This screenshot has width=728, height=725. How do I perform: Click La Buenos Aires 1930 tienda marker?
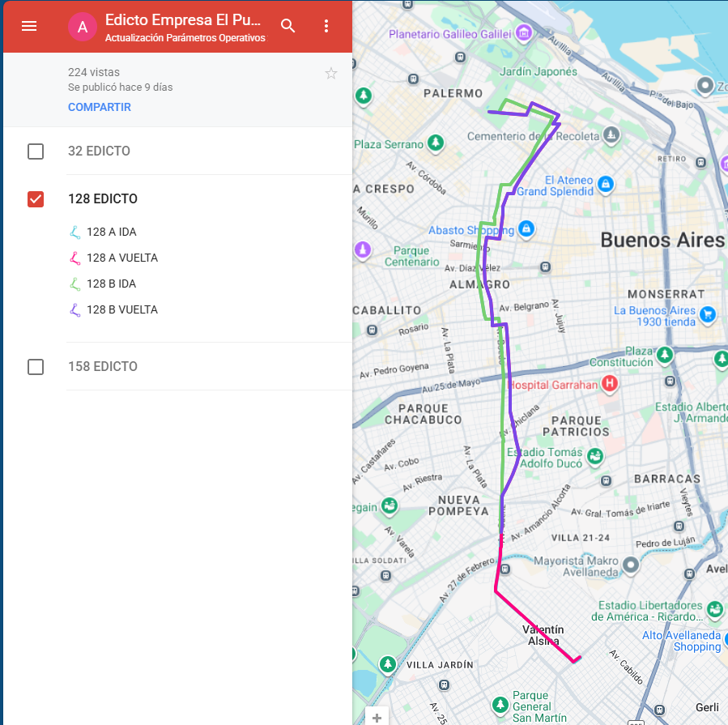[708, 315]
